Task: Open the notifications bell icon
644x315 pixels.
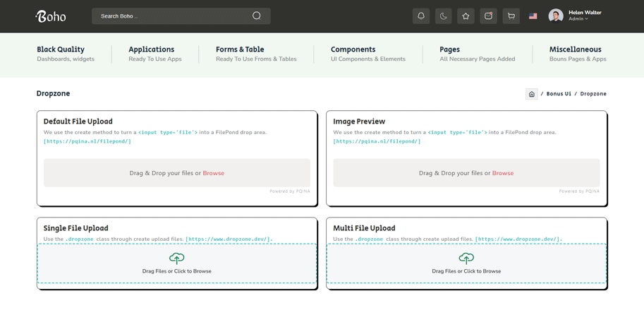Action: click(x=421, y=16)
